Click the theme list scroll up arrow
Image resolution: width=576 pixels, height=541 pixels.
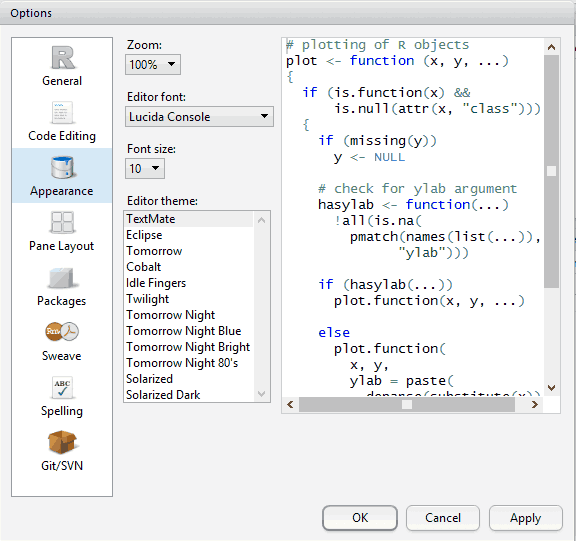coord(262,220)
